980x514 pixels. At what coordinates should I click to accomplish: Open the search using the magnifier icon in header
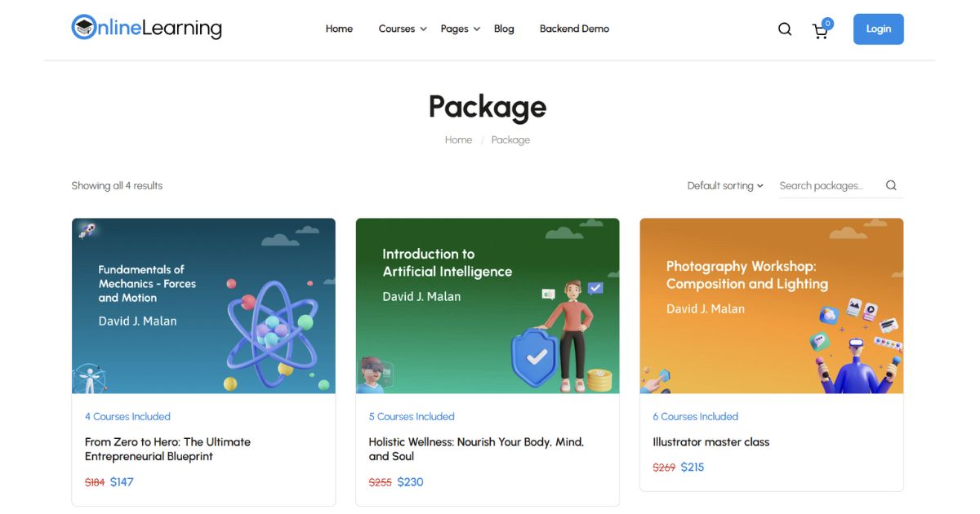(x=785, y=29)
